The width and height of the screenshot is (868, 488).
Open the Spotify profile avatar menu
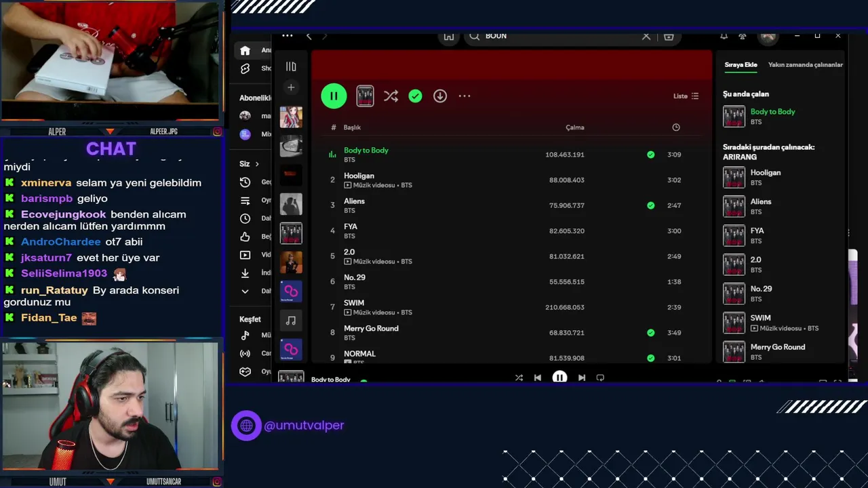(x=768, y=37)
